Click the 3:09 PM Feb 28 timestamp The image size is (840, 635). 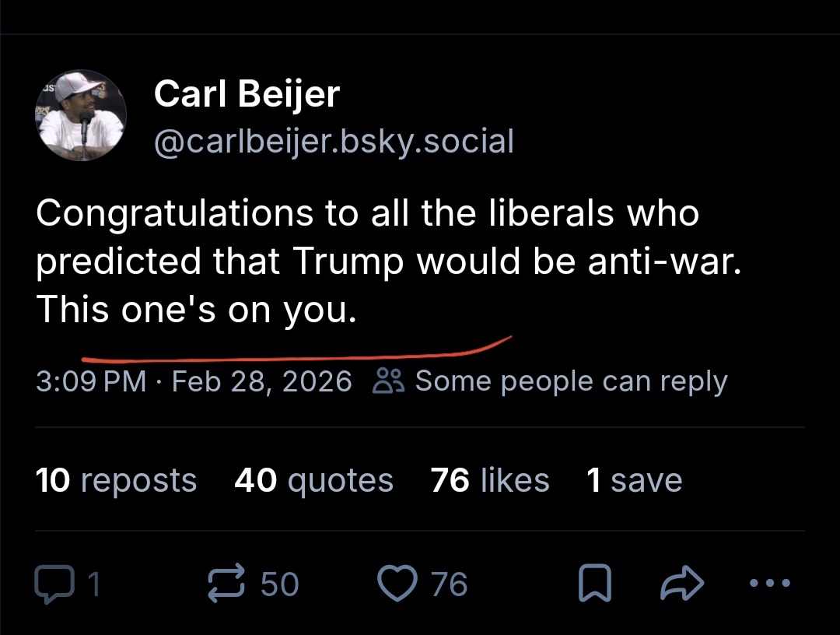click(x=194, y=381)
